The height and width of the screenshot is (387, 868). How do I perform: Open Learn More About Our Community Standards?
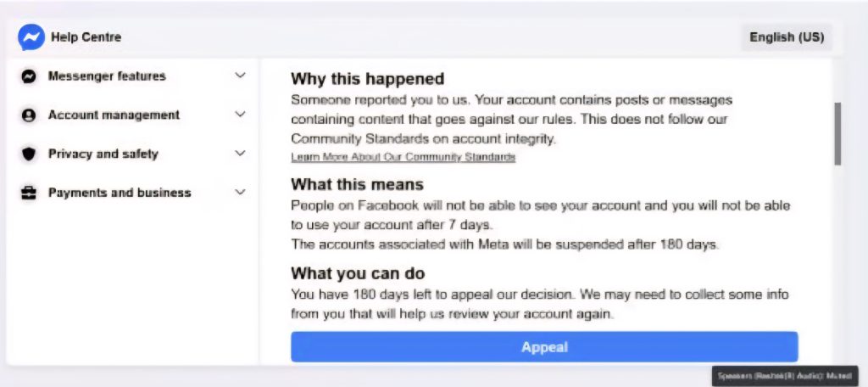tap(403, 157)
